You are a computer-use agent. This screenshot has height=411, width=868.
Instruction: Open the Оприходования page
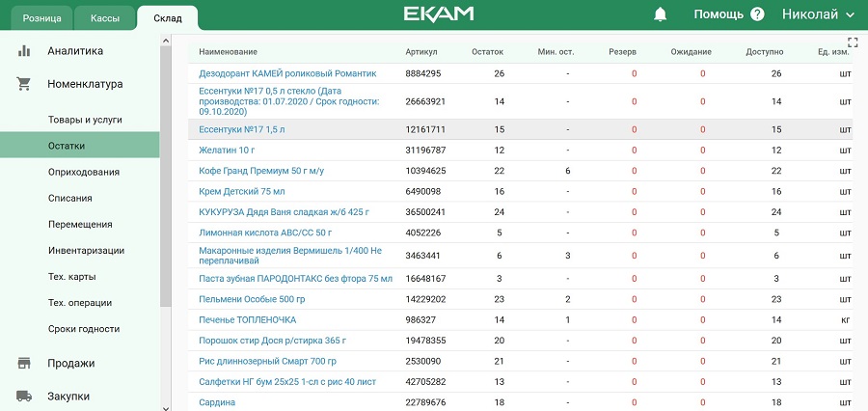[84, 172]
